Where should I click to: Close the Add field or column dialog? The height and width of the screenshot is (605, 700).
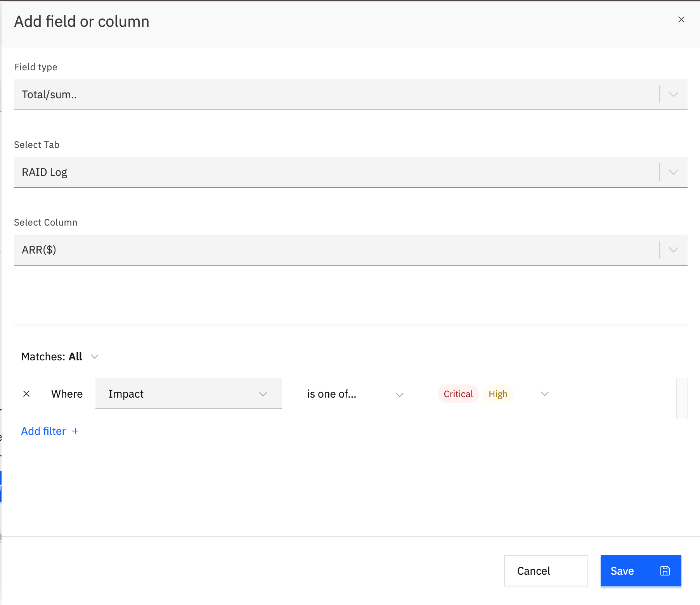point(681,19)
